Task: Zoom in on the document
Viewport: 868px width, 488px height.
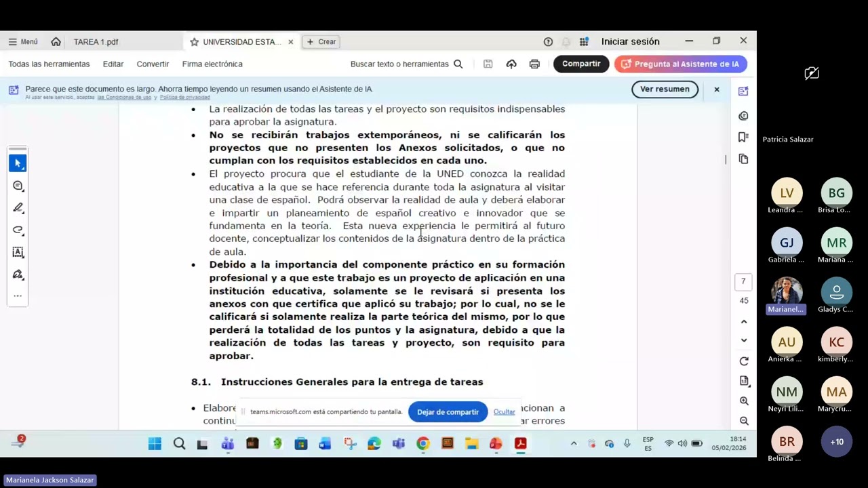Action: 744,401
